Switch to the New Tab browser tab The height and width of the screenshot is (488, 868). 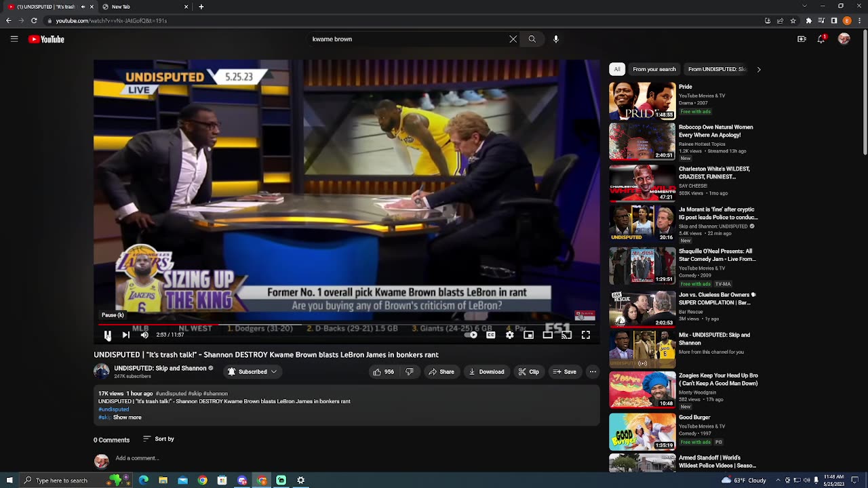point(146,7)
